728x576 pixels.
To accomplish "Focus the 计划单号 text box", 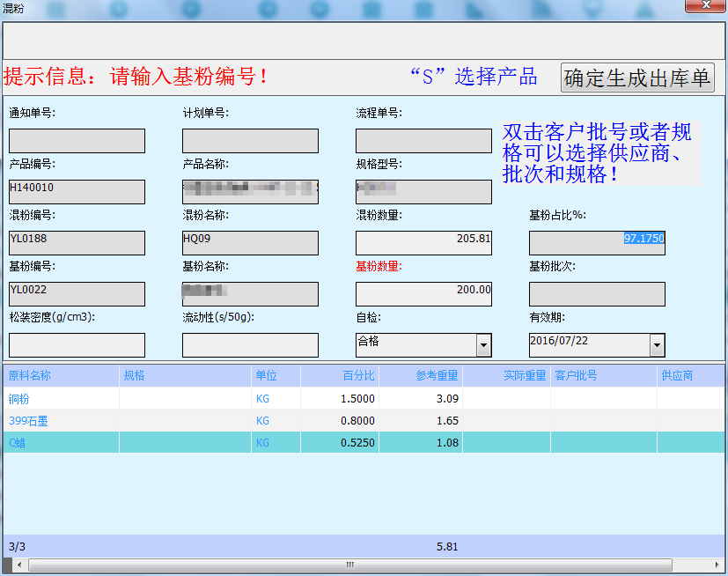I will click(x=250, y=141).
